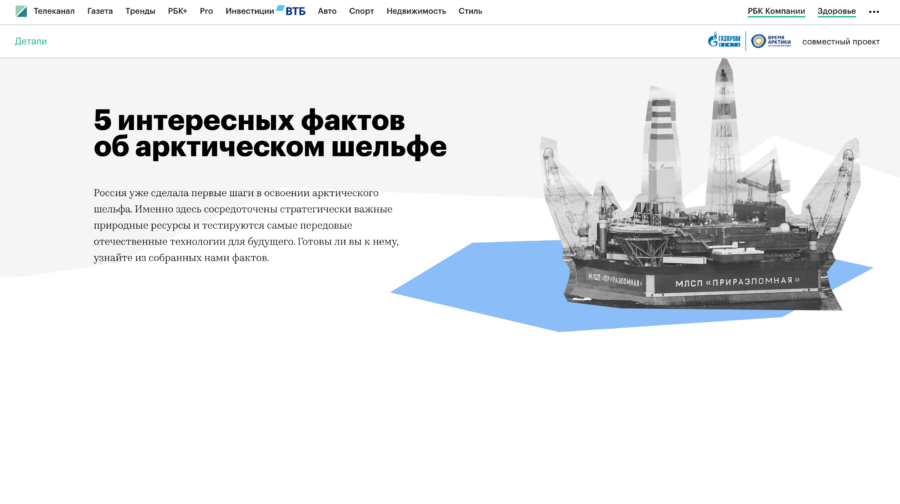
Task: Open the Стиль section
Action: click(x=470, y=11)
